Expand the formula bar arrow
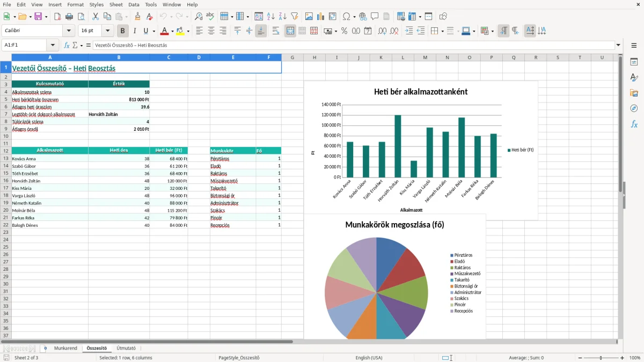 click(x=619, y=46)
